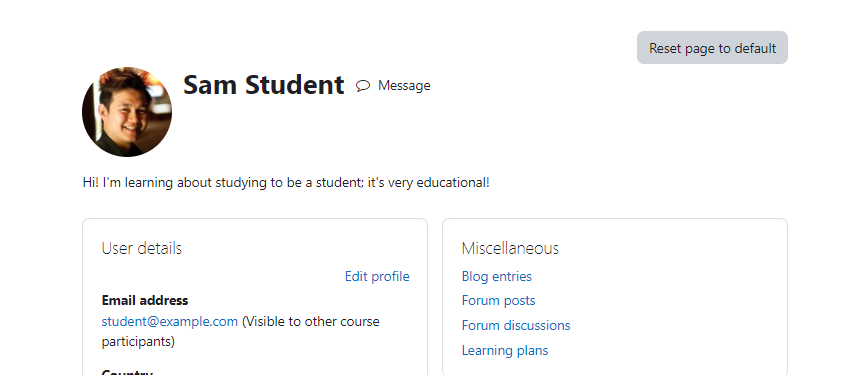This screenshot has height=375, width=857.
Task: Open Learning plans
Action: pyautogui.click(x=505, y=350)
